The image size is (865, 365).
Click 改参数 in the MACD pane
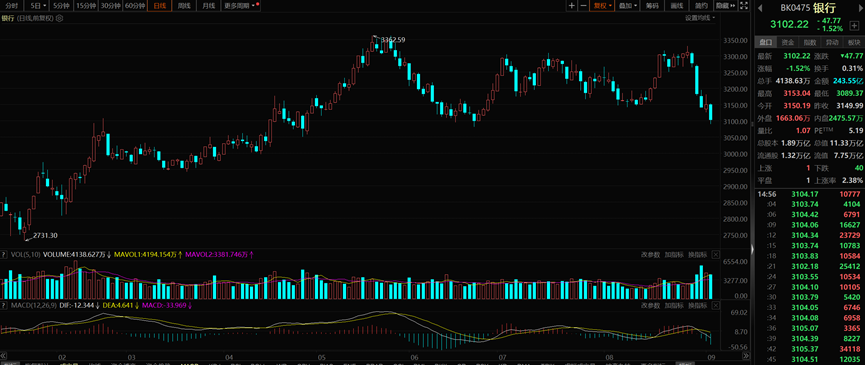(x=650, y=305)
